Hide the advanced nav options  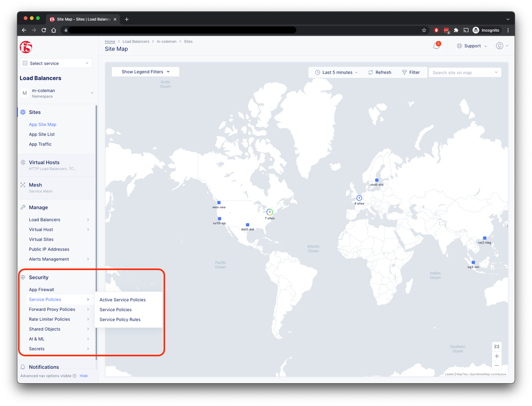pyautogui.click(x=84, y=376)
